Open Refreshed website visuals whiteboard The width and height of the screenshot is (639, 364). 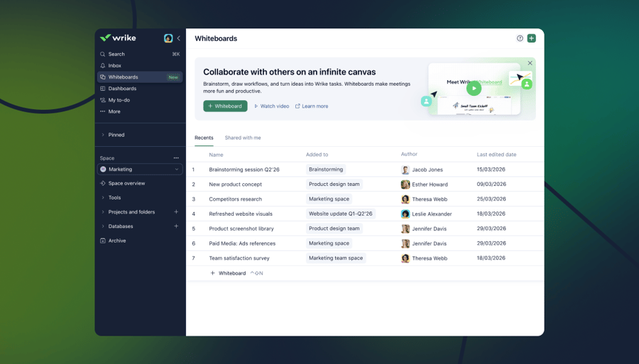coord(241,214)
